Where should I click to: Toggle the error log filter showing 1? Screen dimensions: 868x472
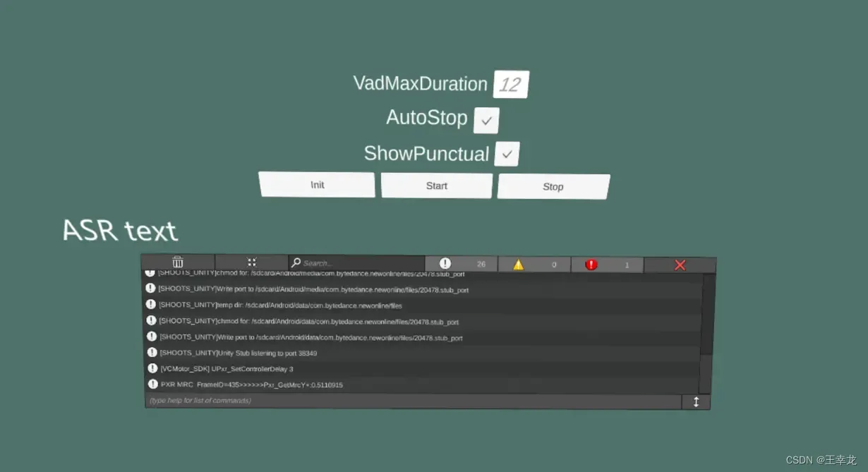pyautogui.click(x=607, y=265)
